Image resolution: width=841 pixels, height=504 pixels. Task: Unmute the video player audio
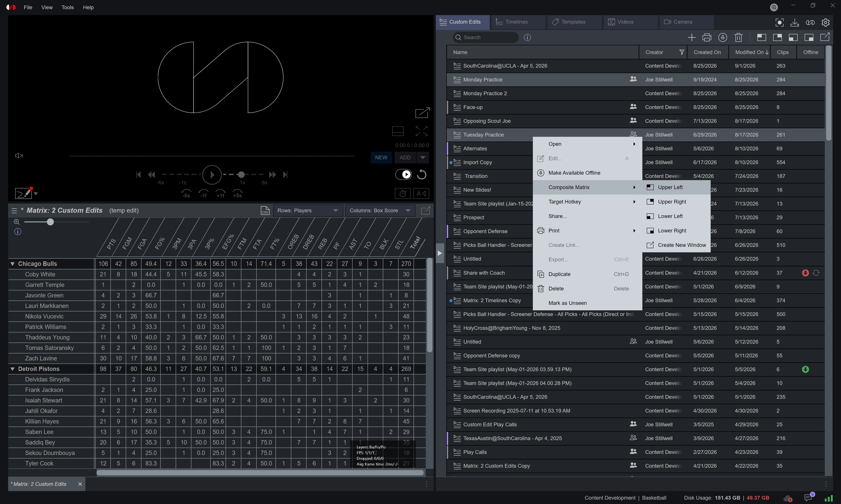click(x=19, y=156)
